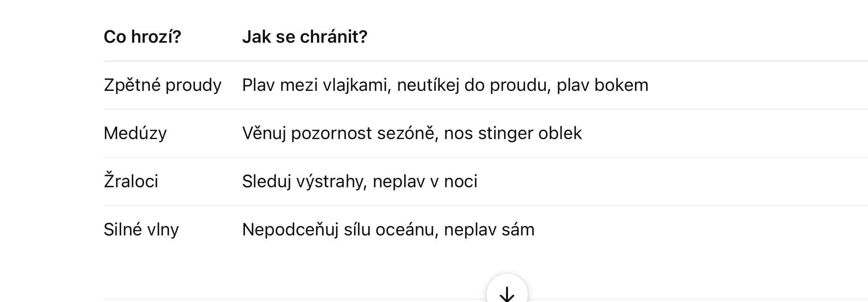The image size is (868, 302).
Task: Select the 'Zpětné proudy' cell
Action: click(x=162, y=85)
